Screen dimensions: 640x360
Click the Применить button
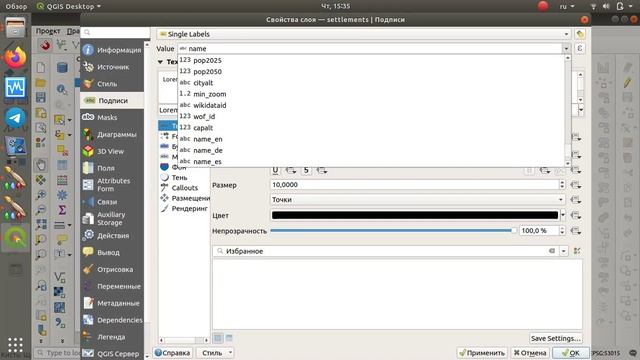point(482,353)
